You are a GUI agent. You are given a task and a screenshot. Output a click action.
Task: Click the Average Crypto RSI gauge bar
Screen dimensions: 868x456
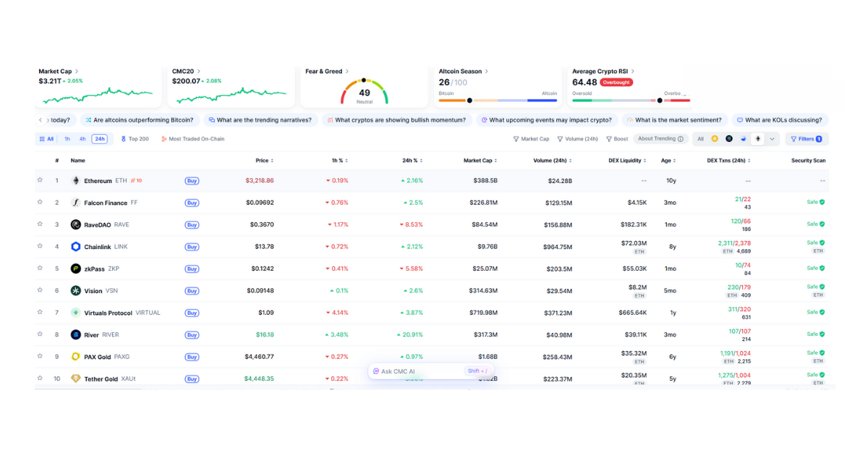(x=629, y=101)
